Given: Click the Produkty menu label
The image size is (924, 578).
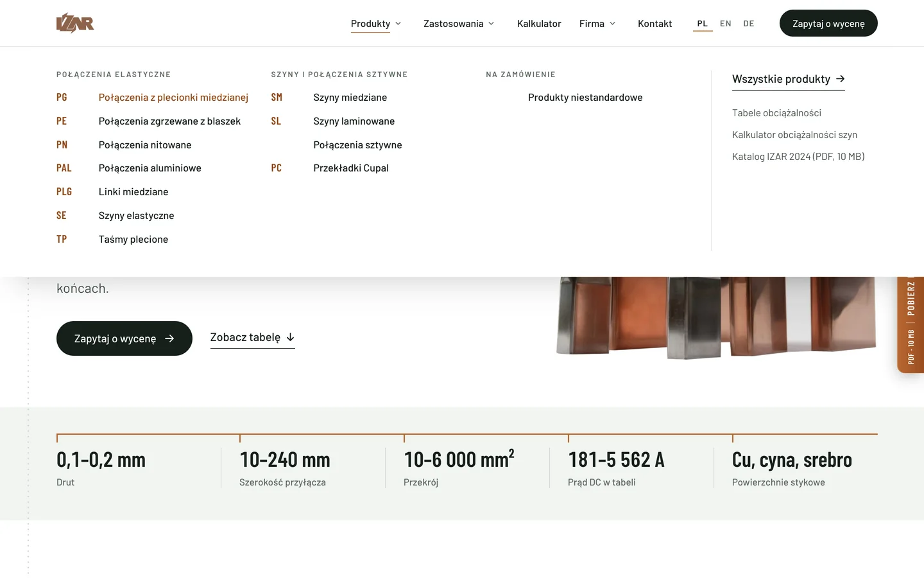Looking at the screenshot, I should click(x=370, y=24).
